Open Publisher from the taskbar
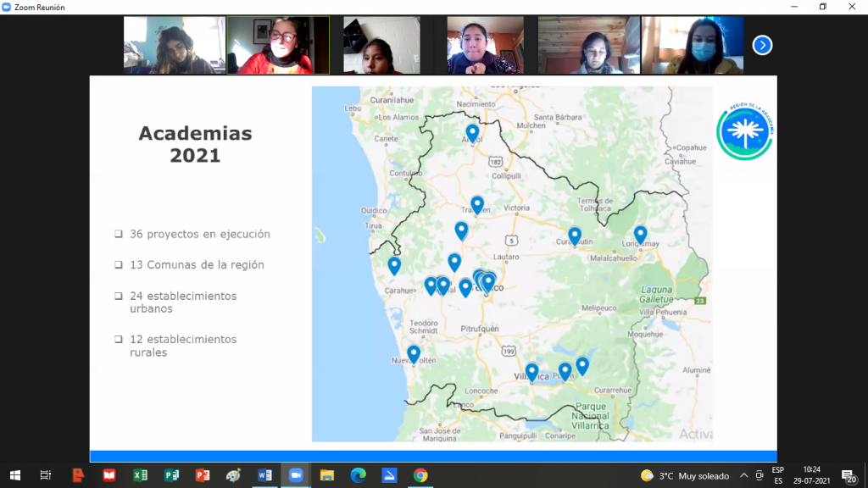The width and height of the screenshot is (868, 488). pyautogui.click(x=171, y=475)
